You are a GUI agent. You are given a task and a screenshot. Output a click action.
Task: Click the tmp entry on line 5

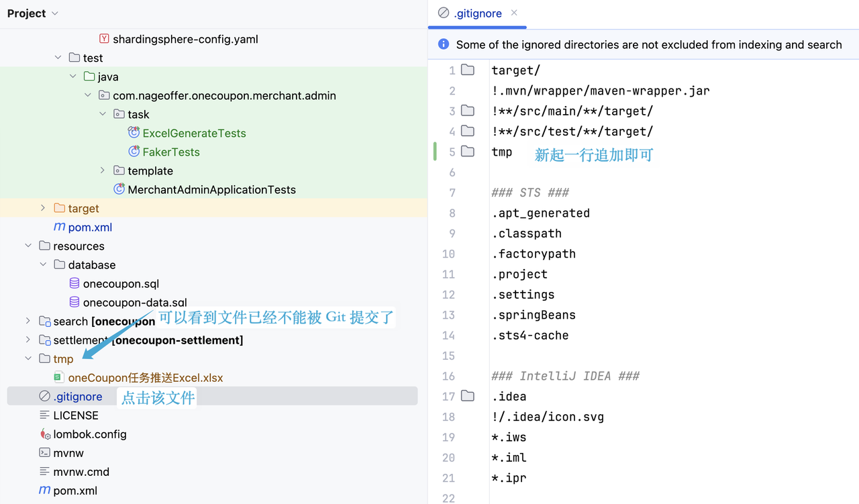pos(502,152)
